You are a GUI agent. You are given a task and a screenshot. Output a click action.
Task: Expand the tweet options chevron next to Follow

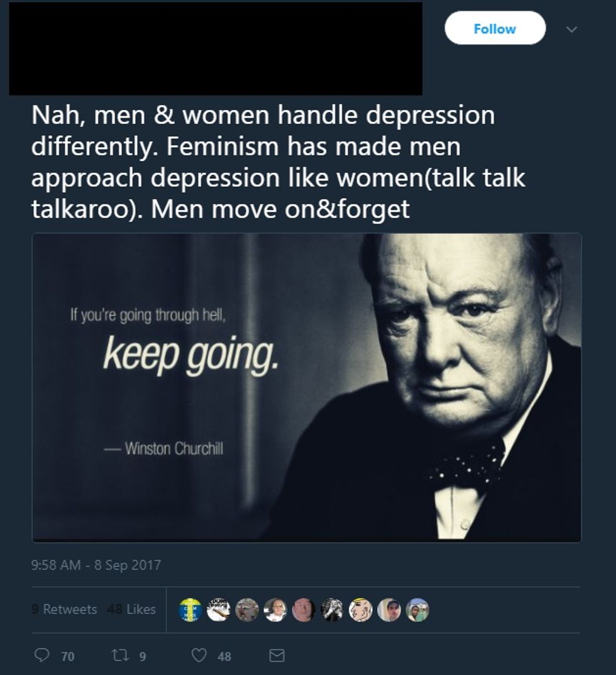[x=571, y=30]
